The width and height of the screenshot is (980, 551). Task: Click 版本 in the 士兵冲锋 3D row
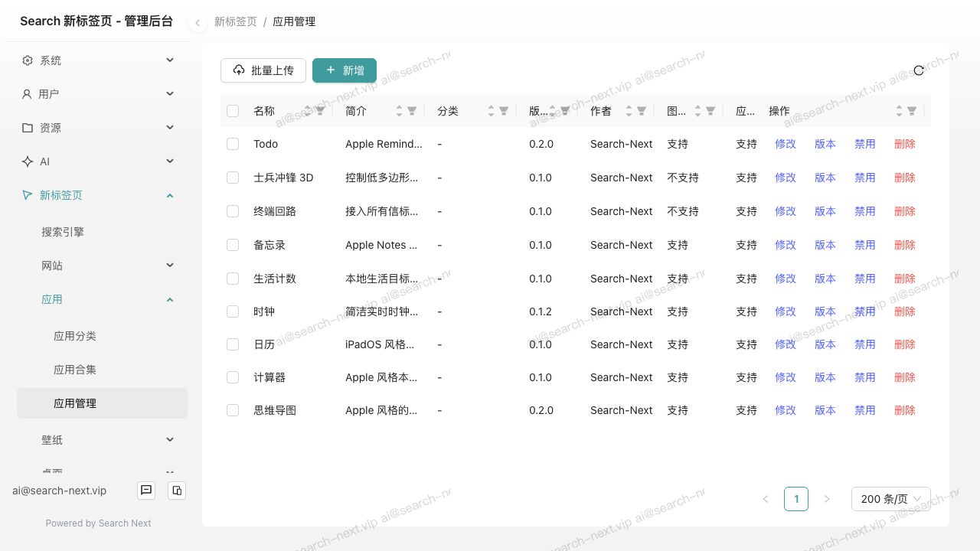825,178
